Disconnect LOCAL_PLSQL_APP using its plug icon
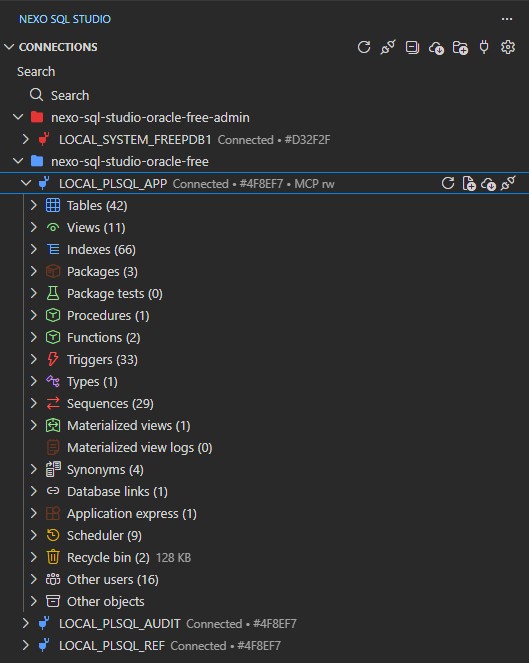 [508, 184]
